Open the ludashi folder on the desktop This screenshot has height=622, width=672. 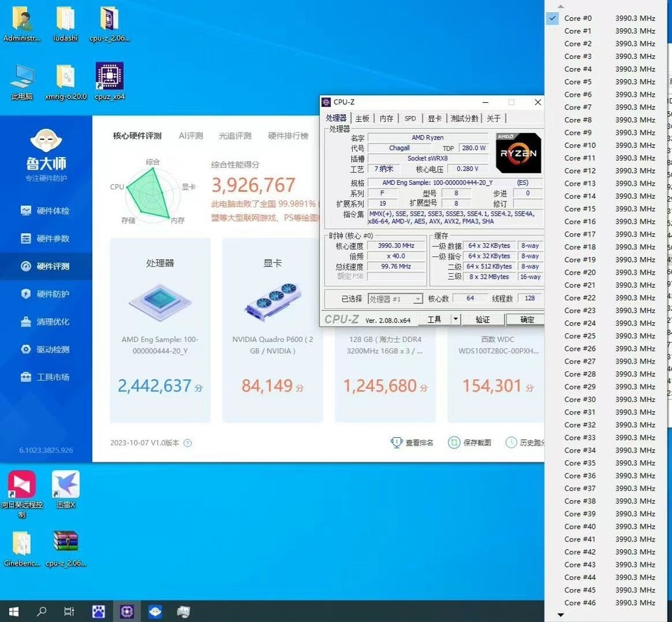[66, 25]
